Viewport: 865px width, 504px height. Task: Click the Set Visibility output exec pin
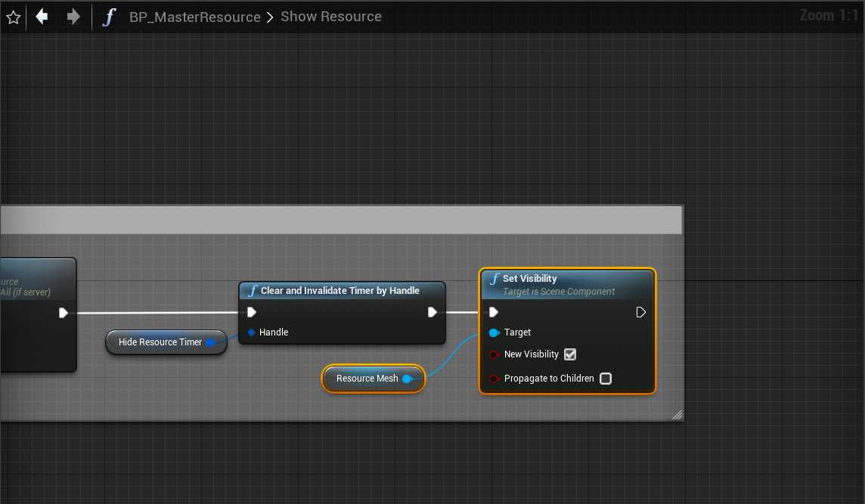click(x=641, y=312)
